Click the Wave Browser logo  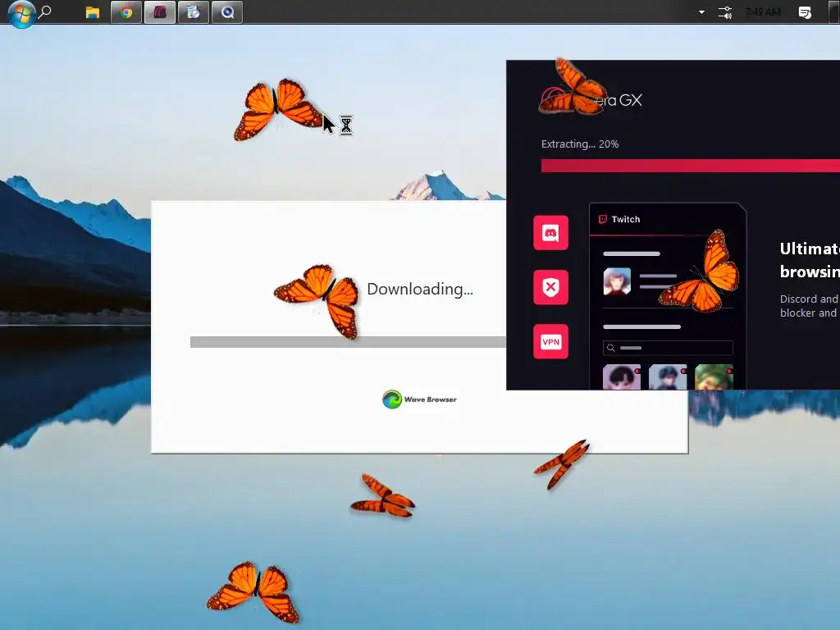click(x=419, y=399)
